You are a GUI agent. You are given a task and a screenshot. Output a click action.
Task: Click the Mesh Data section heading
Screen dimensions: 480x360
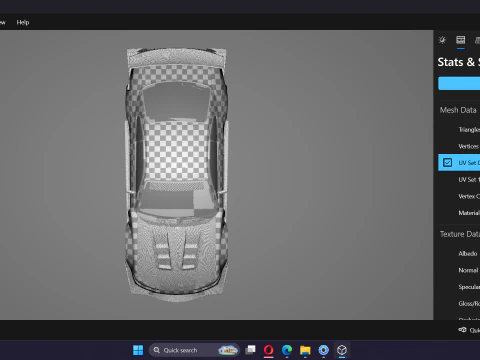click(458, 110)
